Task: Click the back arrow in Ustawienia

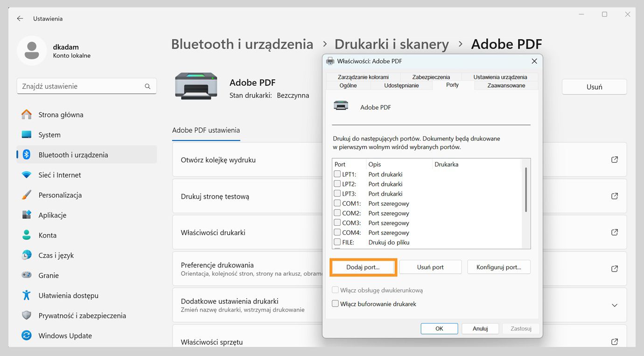Action: [19, 18]
